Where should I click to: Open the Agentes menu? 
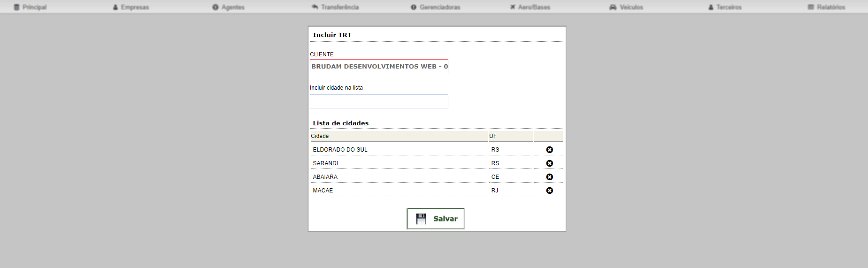229,7
